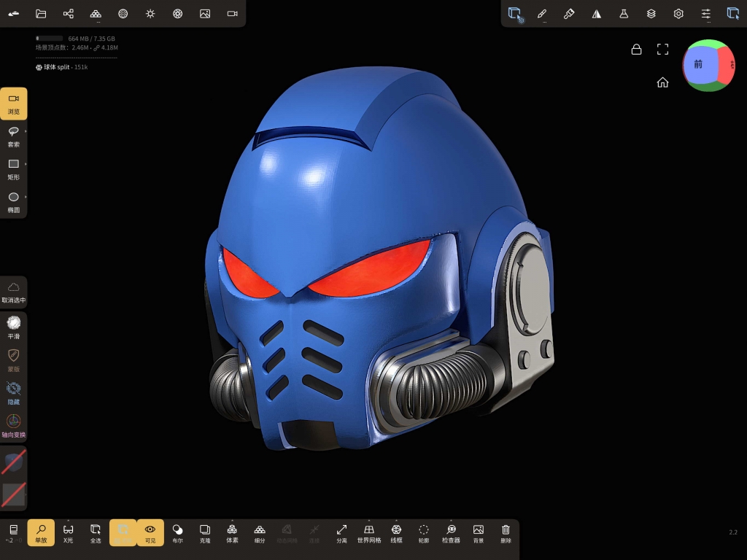Screen dimensions: 747x560
Task: Open the selection tool settings top right
Action: coord(515,14)
